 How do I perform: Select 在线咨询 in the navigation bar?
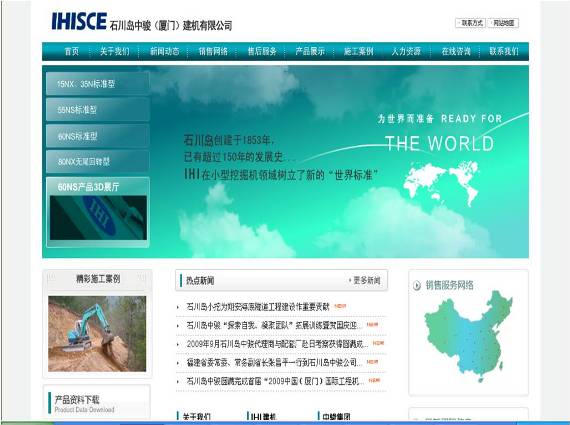pyautogui.click(x=456, y=51)
